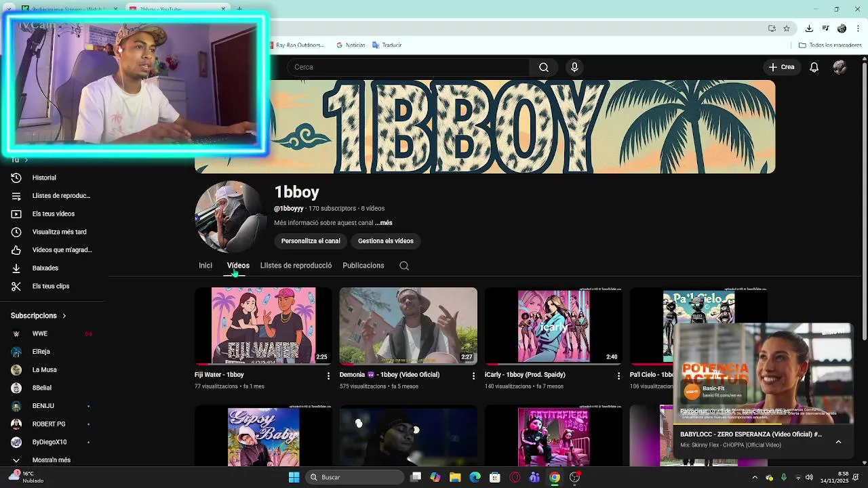Open options menu for iCarly video
The image size is (868, 488).
618,375
